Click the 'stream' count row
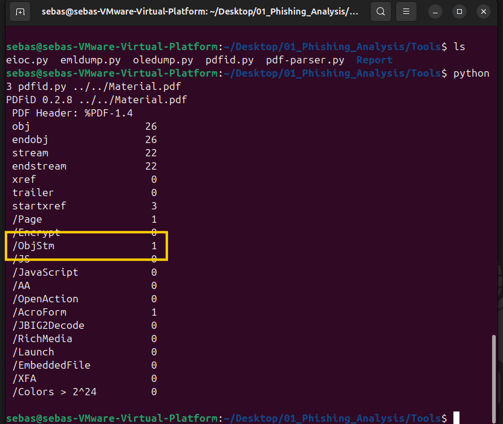This screenshot has height=424, width=503. (84, 153)
